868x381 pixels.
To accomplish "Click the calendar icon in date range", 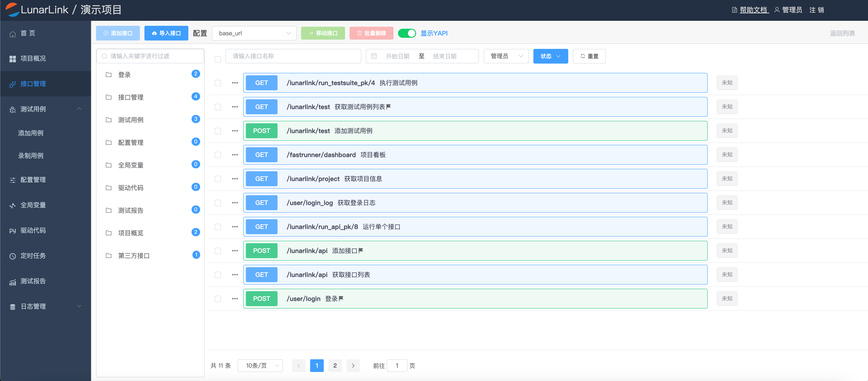I will (x=374, y=56).
